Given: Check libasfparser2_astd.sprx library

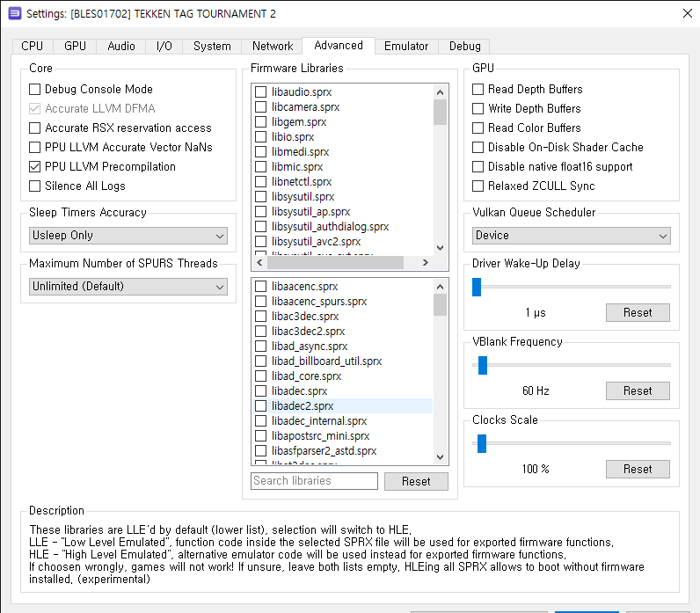Looking at the screenshot, I should tap(260, 451).
